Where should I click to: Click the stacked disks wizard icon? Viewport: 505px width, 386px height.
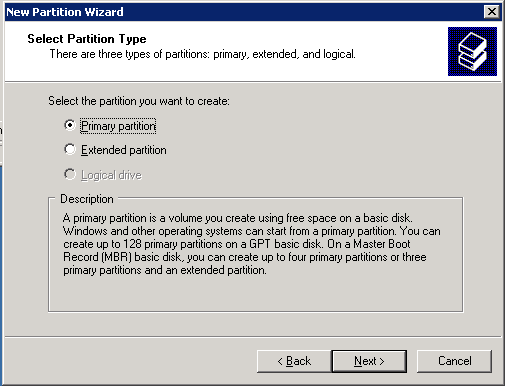pos(472,51)
